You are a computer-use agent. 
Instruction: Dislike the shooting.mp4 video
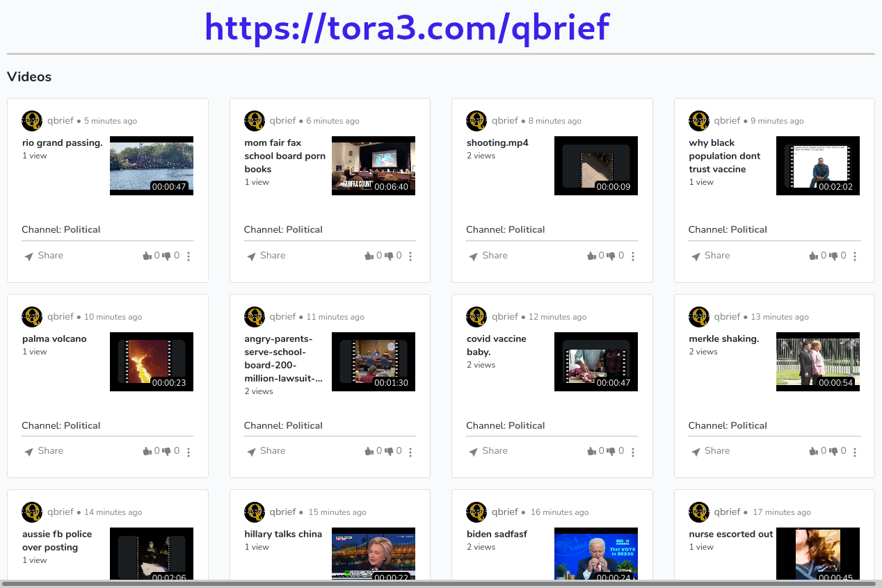611,256
